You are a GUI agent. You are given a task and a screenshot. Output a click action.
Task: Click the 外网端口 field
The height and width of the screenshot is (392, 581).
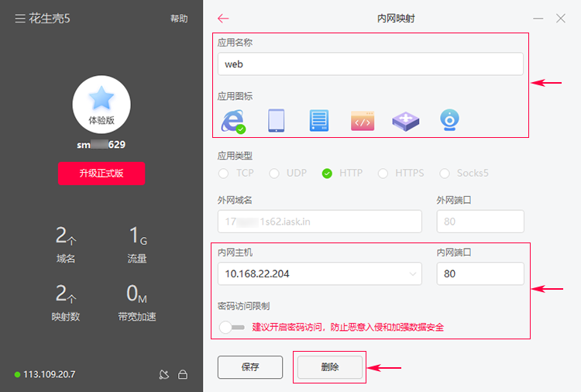coord(480,222)
